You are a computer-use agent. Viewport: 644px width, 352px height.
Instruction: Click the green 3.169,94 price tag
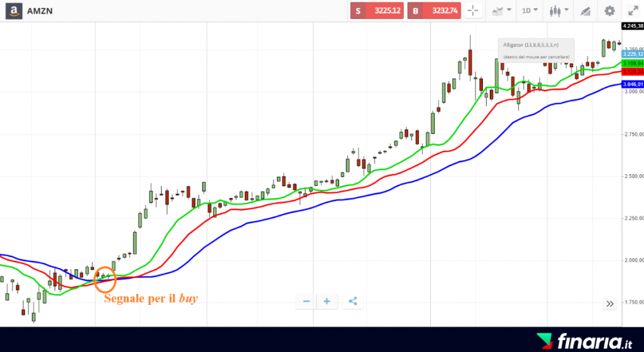632,63
